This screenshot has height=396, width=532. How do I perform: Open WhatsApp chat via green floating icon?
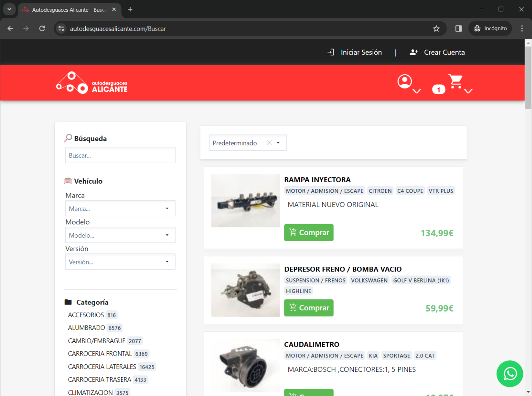click(510, 374)
